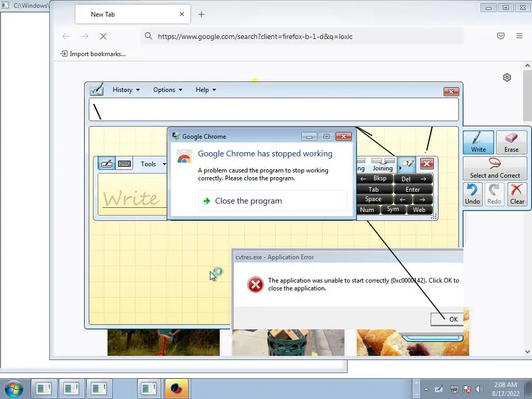This screenshot has width=532, height=399.
Task: Click Import bookmarks in bookmarks toolbar
Action: [93, 54]
